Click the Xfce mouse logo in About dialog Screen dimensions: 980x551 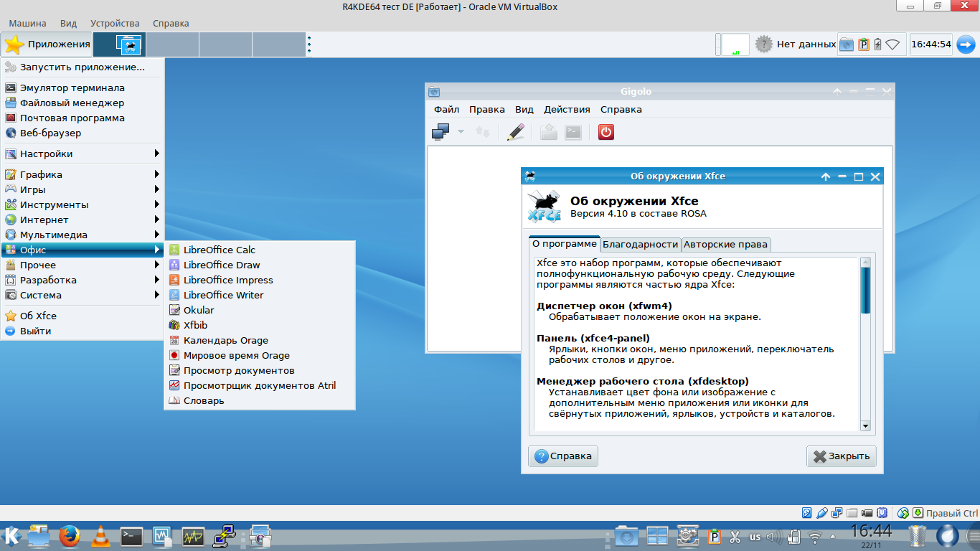(x=545, y=207)
